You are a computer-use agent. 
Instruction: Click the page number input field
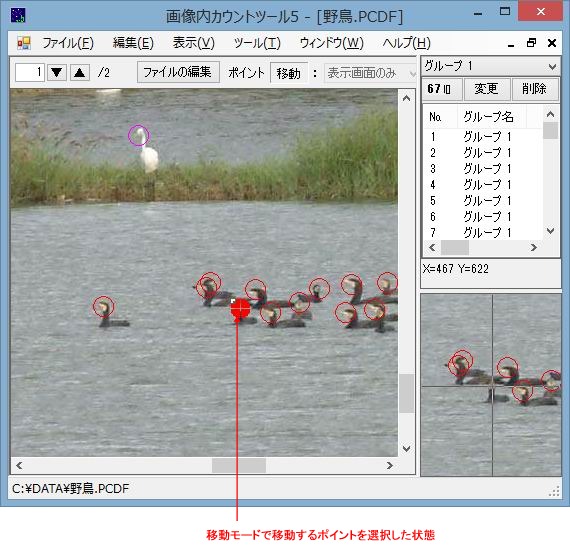30,72
